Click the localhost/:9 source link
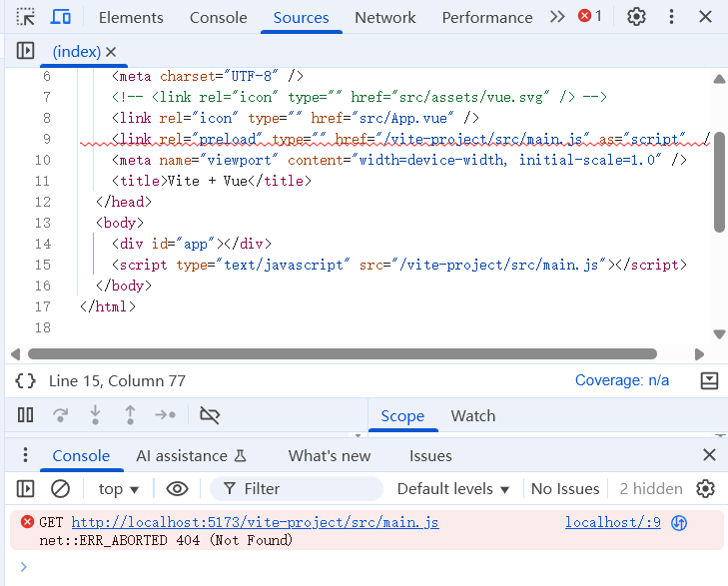The height and width of the screenshot is (586, 728). click(x=612, y=522)
